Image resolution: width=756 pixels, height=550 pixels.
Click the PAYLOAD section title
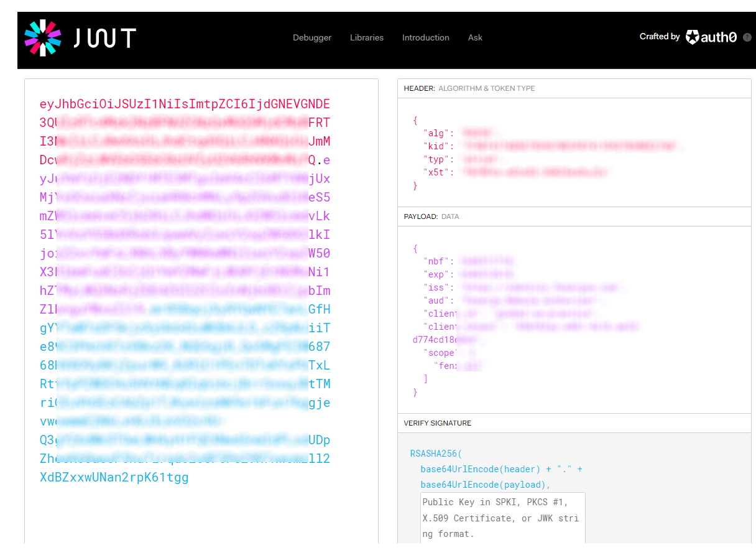[x=421, y=217]
